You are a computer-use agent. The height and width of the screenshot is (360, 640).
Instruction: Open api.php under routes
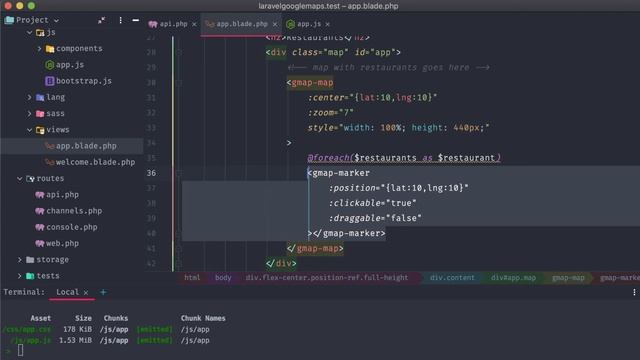(x=62, y=195)
